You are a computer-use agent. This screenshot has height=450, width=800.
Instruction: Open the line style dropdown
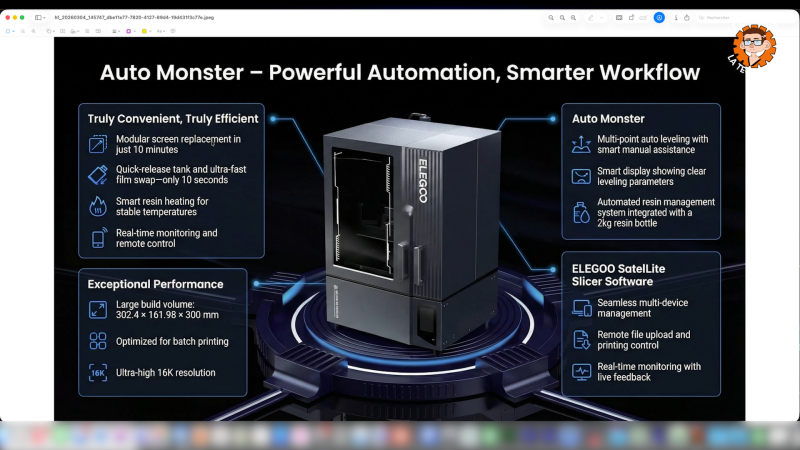point(115,31)
